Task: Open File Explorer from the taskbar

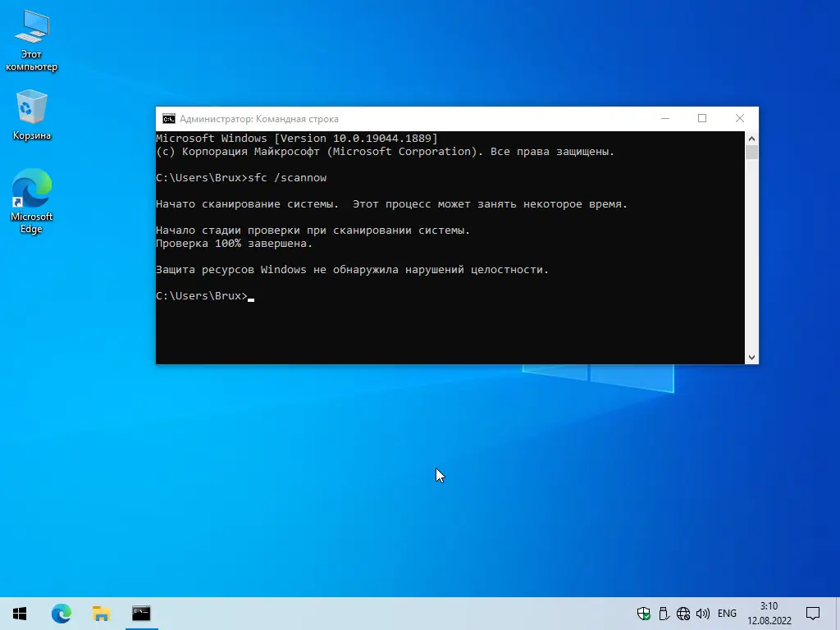Action: [x=101, y=614]
